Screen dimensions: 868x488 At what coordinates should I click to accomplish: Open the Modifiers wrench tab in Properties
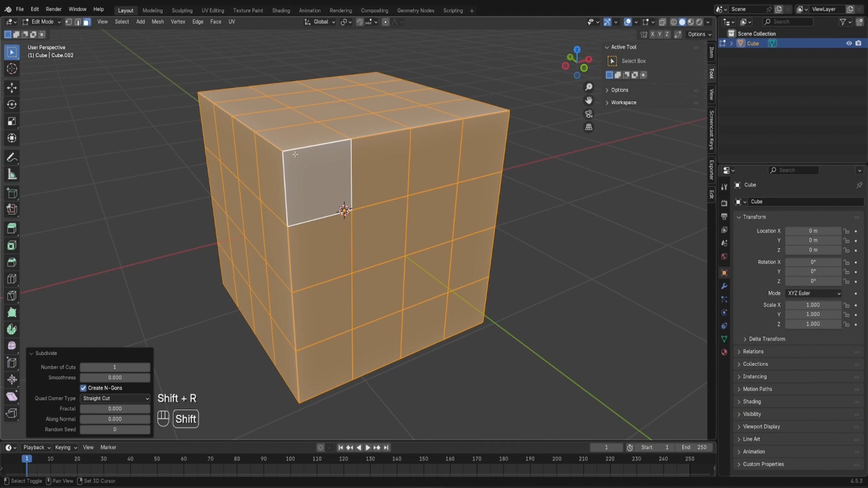pos(724,286)
